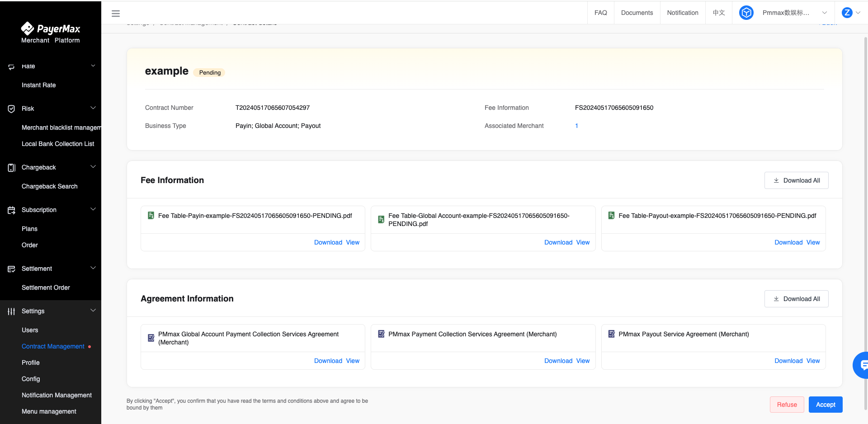
Task: View the Fee Table-Payout pdf
Action: (813, 242)
